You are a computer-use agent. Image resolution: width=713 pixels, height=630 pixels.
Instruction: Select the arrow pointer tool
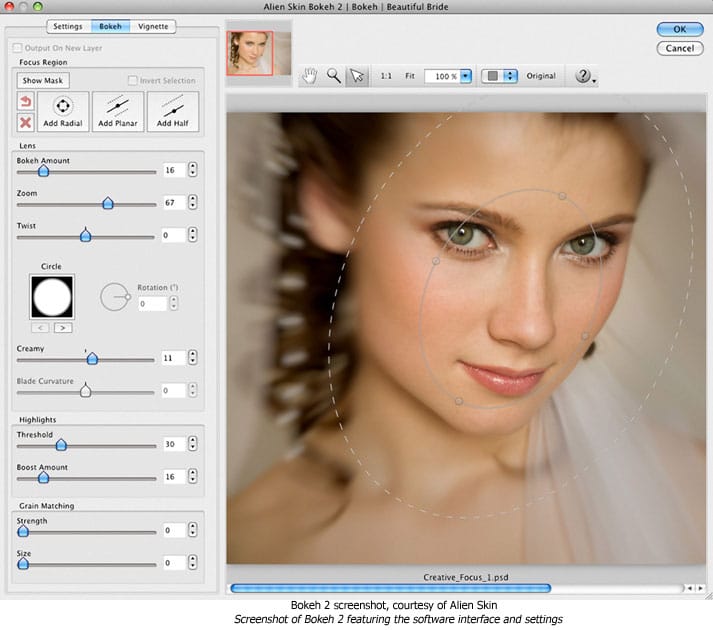357,76
